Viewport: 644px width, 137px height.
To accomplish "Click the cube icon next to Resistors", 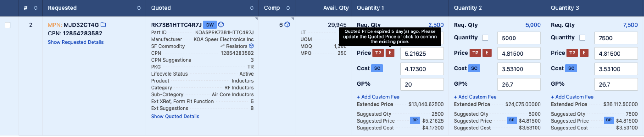I will pos(251,46).
